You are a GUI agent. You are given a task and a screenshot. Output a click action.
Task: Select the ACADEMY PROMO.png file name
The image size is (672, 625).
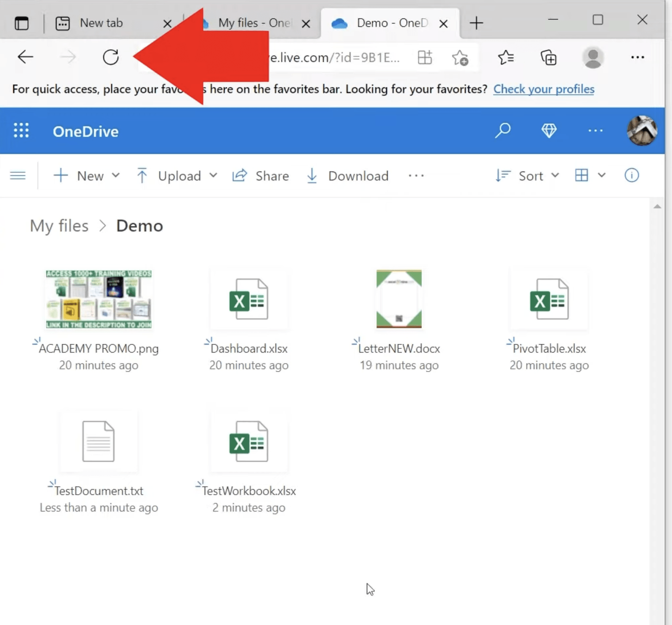[98, 348]
